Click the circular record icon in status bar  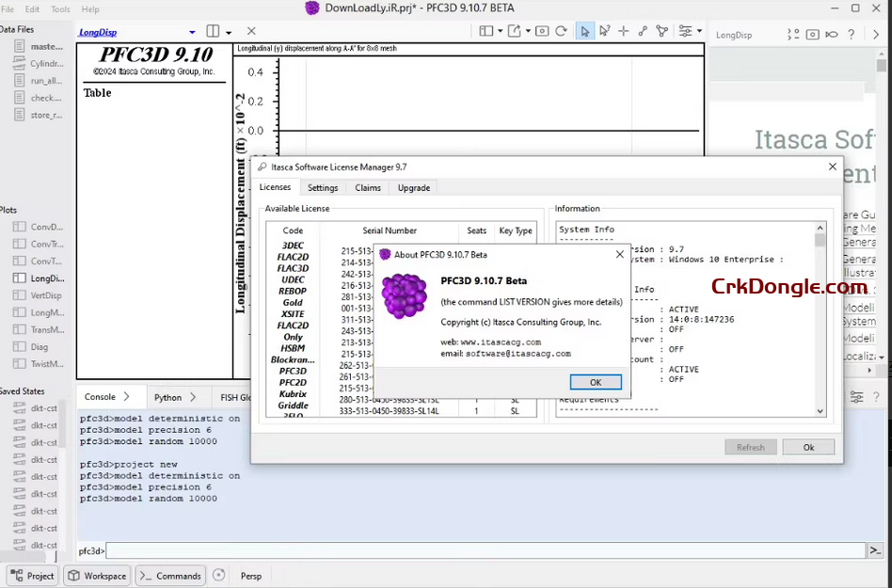219,575
